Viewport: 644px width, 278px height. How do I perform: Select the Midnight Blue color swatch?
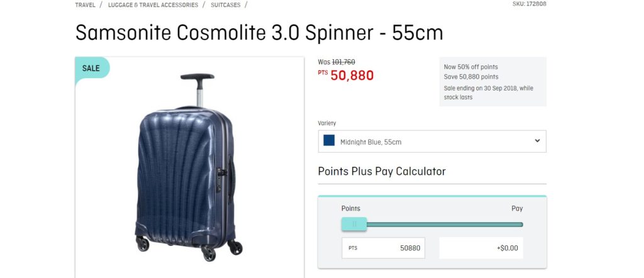click(329, 140)
